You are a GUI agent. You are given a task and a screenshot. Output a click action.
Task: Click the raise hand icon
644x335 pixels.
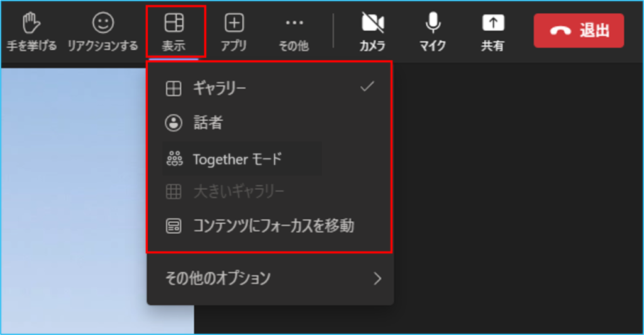click(x=31, y=23)
